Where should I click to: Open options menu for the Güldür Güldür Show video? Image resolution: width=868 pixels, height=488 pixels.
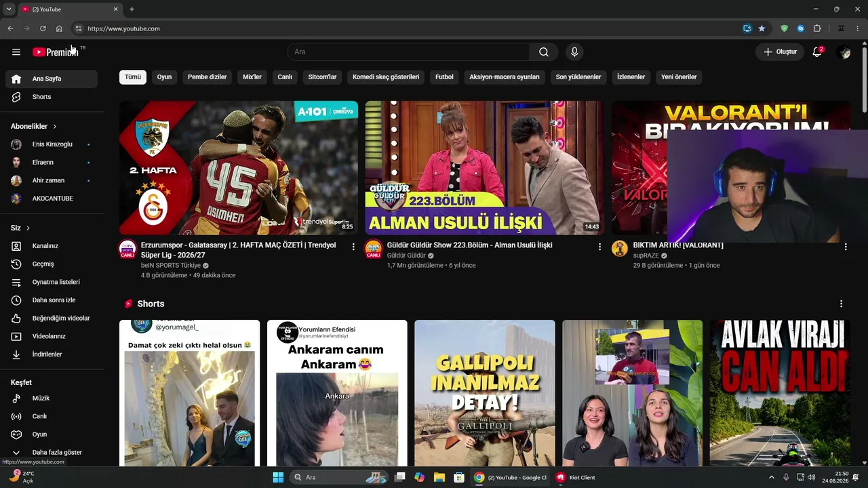[x=599, y=247]
